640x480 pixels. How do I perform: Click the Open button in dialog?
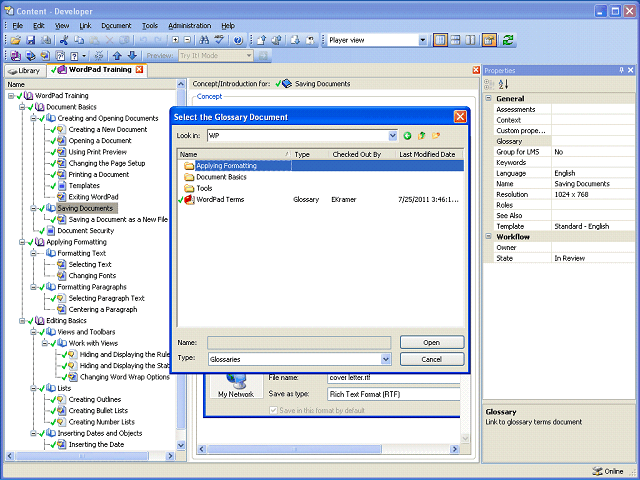[x=432, y=342]
